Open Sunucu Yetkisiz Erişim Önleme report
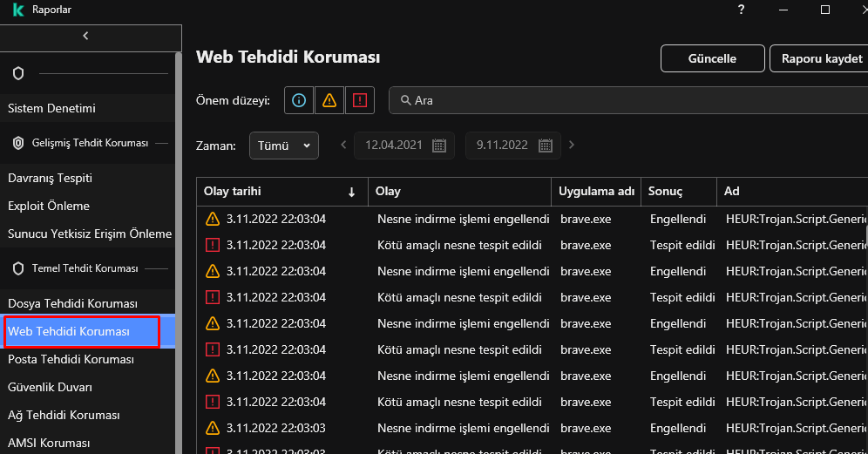The image size is (868, 454). coord(87,234)
